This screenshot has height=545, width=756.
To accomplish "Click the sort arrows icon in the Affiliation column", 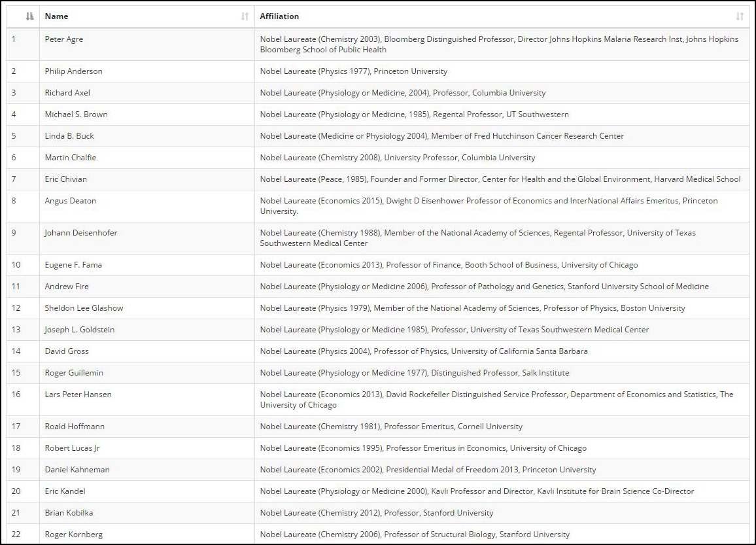I will 740,16.
